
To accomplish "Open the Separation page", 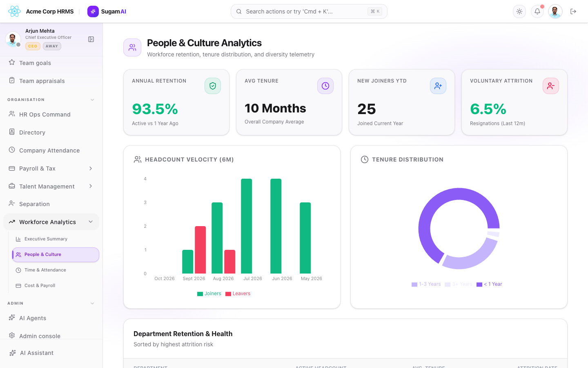I will [x=51, y=204].
